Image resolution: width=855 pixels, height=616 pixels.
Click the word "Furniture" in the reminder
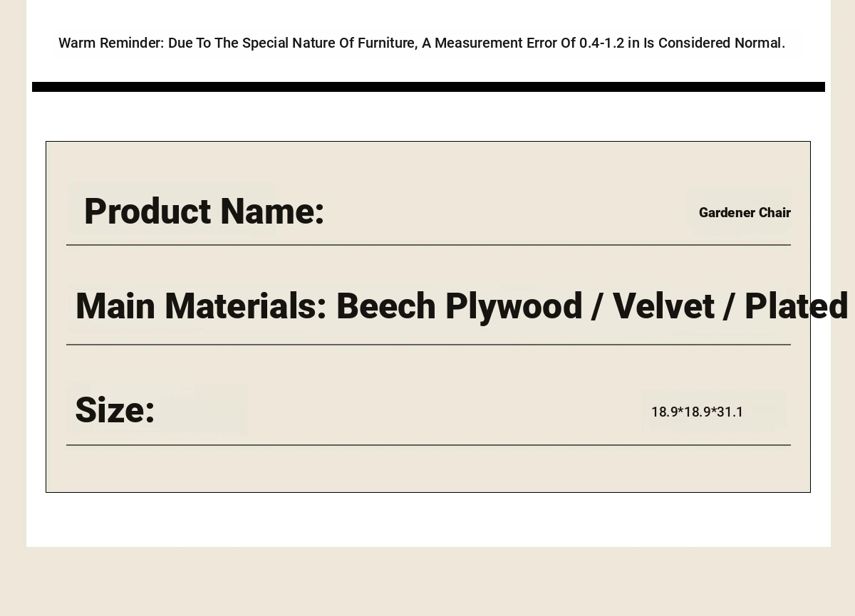387,43
